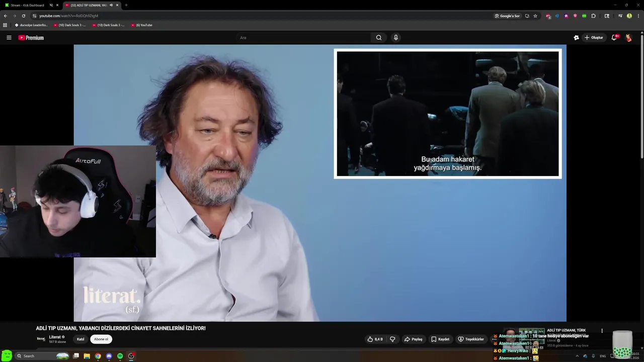The height and width of the screenshot is (362, 644).
Task: Switch to the ADLİ TIP UZMANI YouTube tab
Action: point(89,5)
